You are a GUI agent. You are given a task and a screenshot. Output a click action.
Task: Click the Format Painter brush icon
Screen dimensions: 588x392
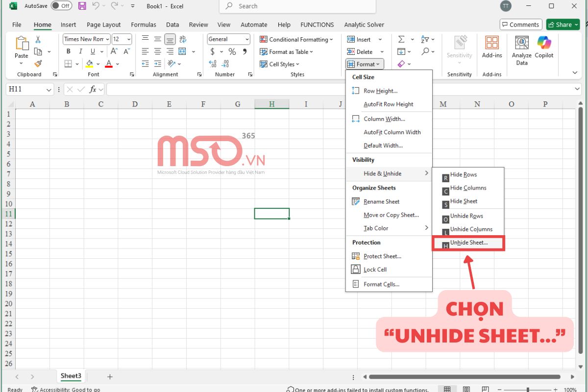click(38, 63)
